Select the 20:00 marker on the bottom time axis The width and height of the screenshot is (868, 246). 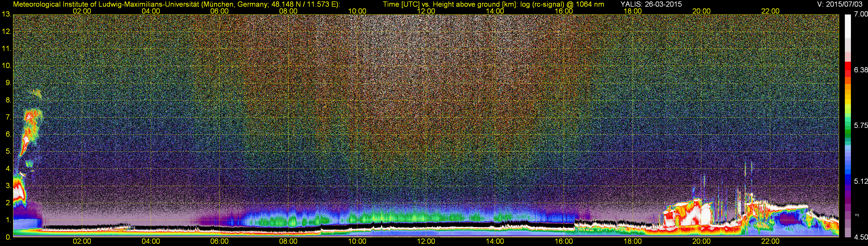click(x=701, y=242)
